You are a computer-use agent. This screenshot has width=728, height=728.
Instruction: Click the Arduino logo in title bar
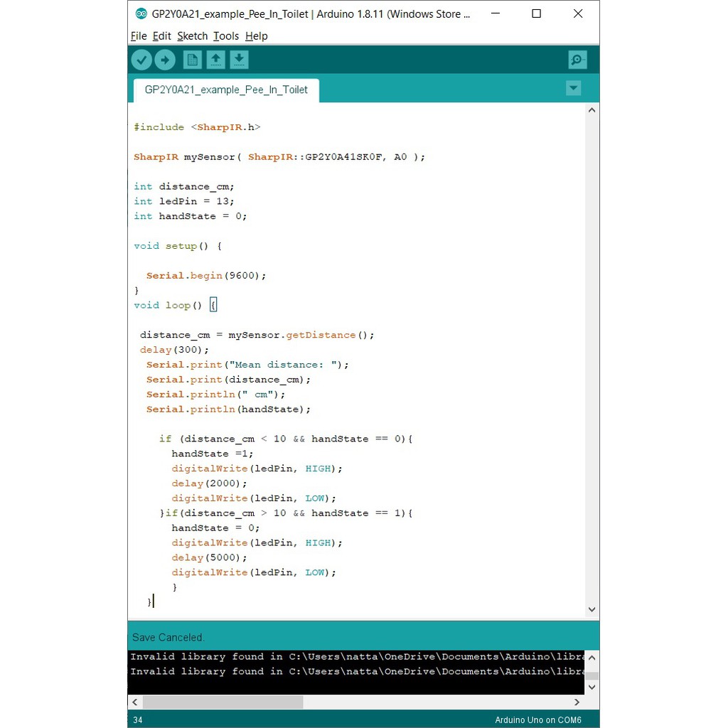tap(141, 14)
